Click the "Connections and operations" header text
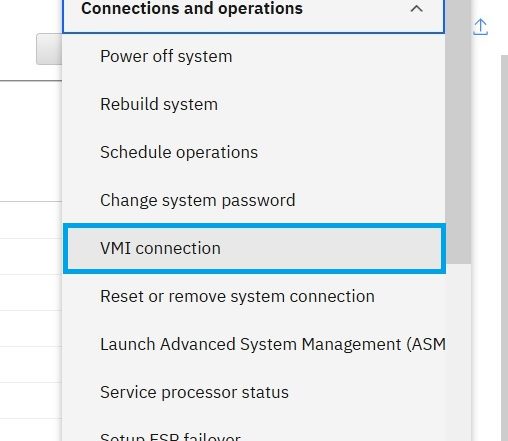508x441 pixels. click(192, 8)
